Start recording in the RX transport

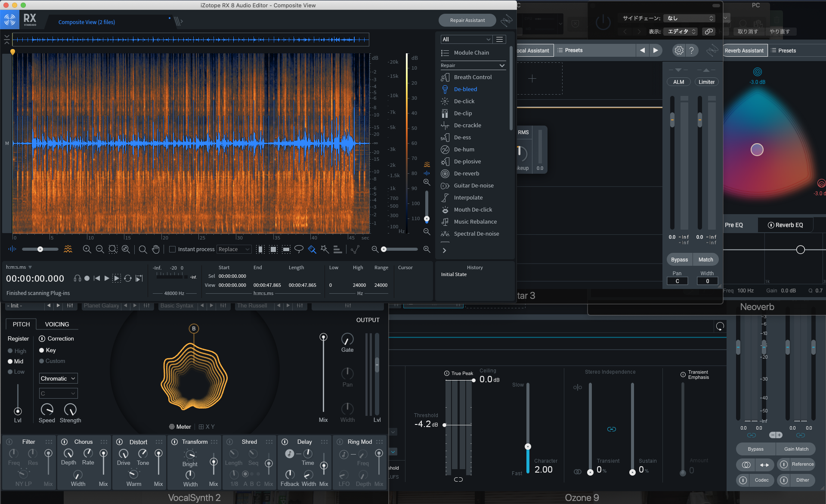tap(87, 278)
